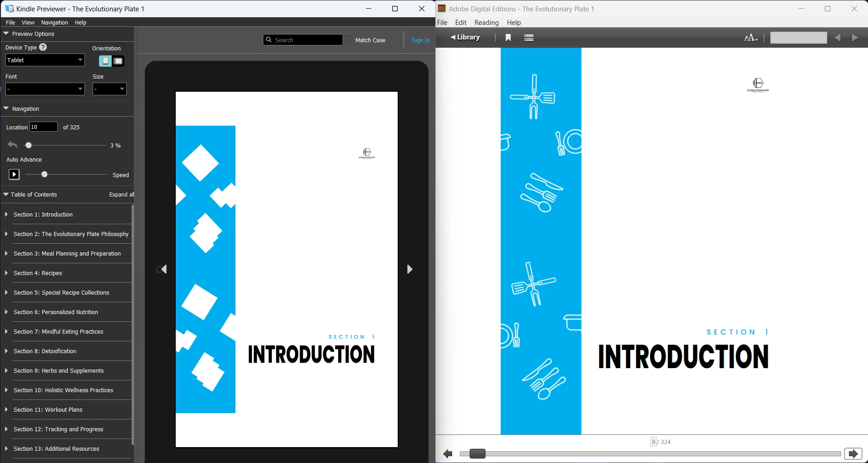Go forward with bottom-right arrow button

[x=853, y=453]
